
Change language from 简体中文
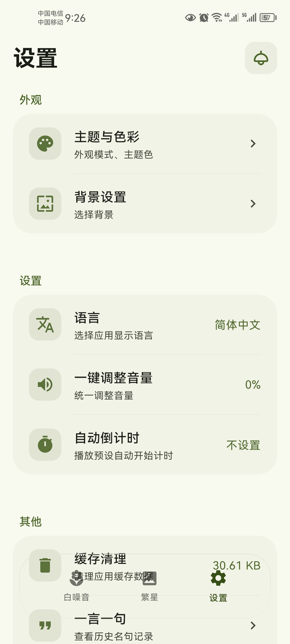tap(237, 325)
